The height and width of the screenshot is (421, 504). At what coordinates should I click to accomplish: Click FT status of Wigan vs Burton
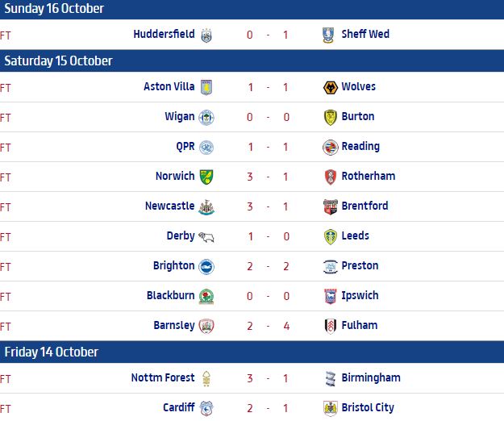click(6, 117)
